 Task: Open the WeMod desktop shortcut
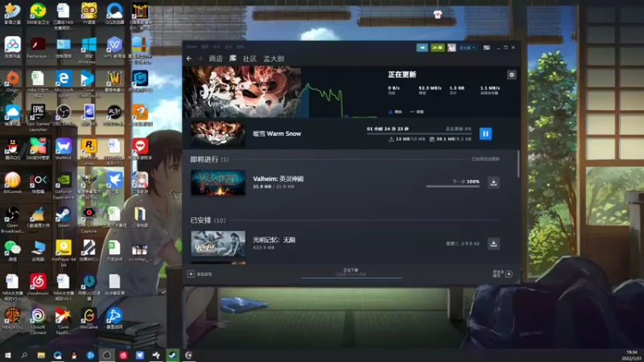click(x=64, y=149)
